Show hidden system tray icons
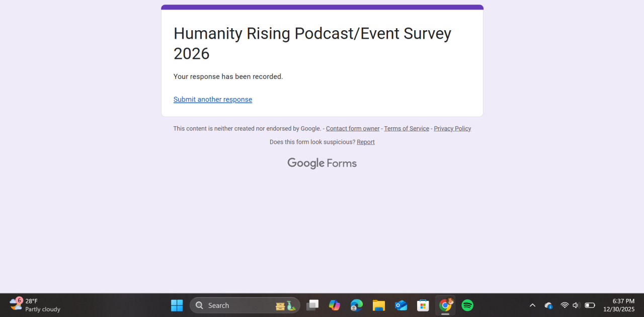This screenshot has width=644, height=317. pyautogui.click(x=532, y=305)
